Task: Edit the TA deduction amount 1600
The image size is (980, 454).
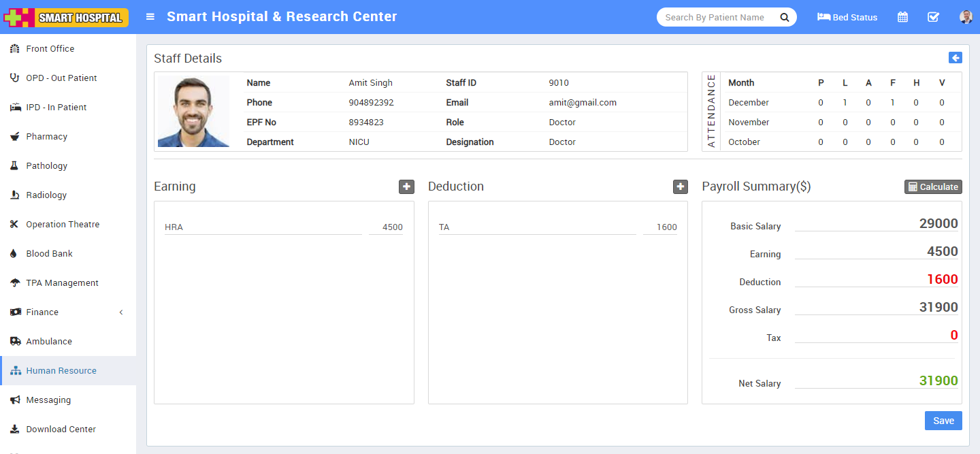Action: click(657, 227)
